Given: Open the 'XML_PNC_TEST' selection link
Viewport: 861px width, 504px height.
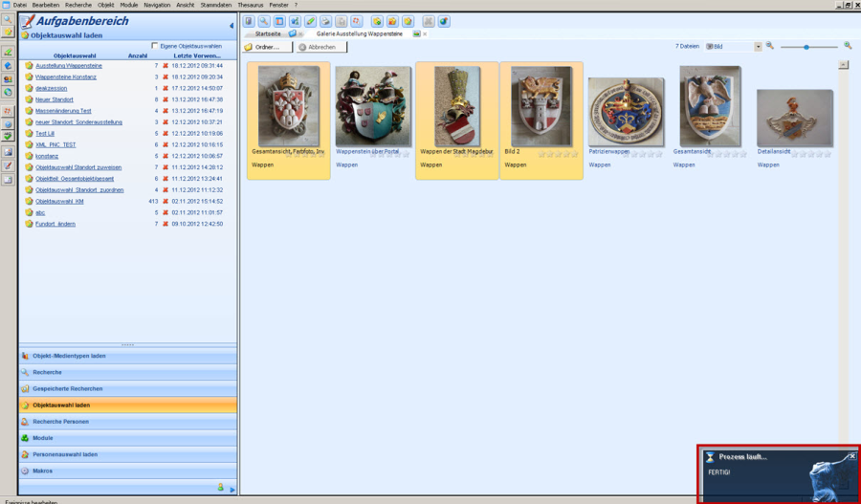Looking at the screenshot, I should [55, 145].
